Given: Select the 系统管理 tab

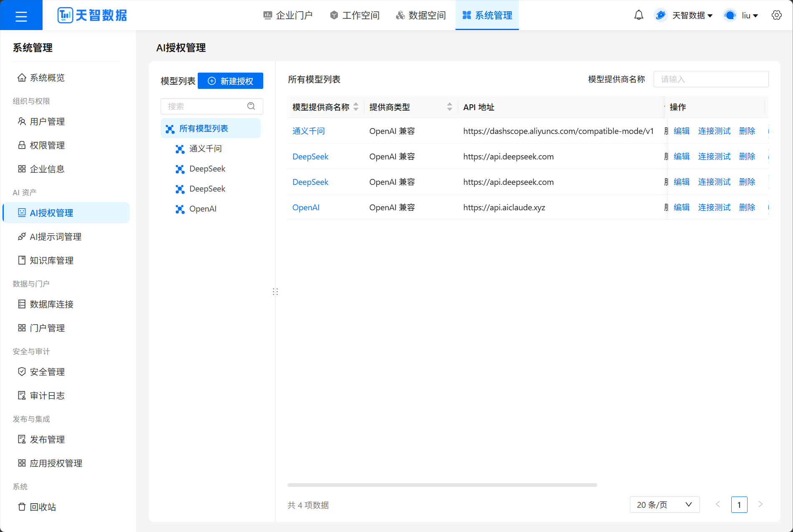Looking at the screenshot, I should pyautogui.click(x=487, y=15).
